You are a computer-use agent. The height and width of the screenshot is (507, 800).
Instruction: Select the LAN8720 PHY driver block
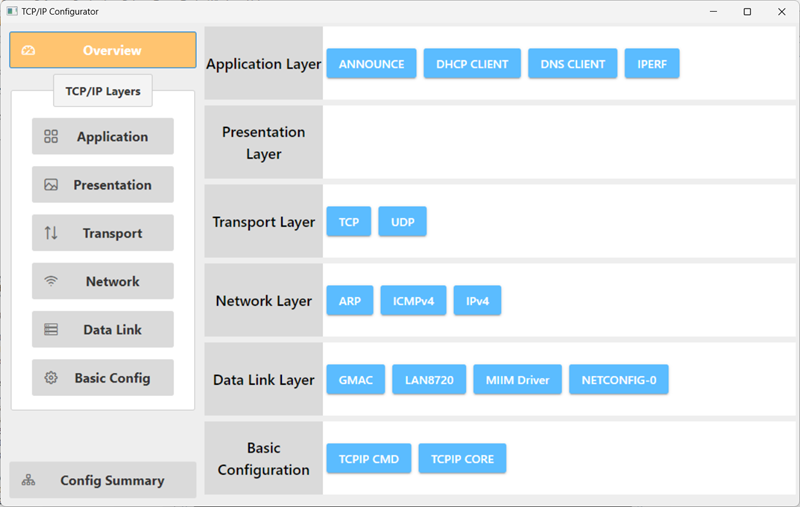(429, 380)
